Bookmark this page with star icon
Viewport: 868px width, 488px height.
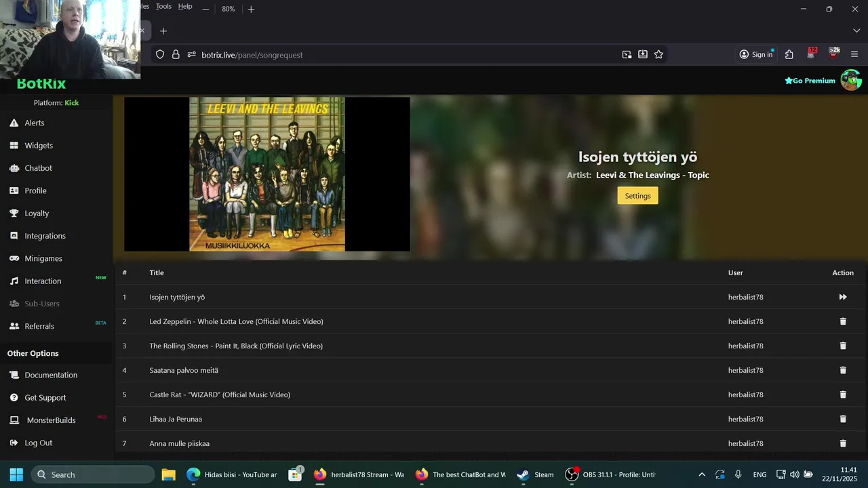tap(658, 54)
